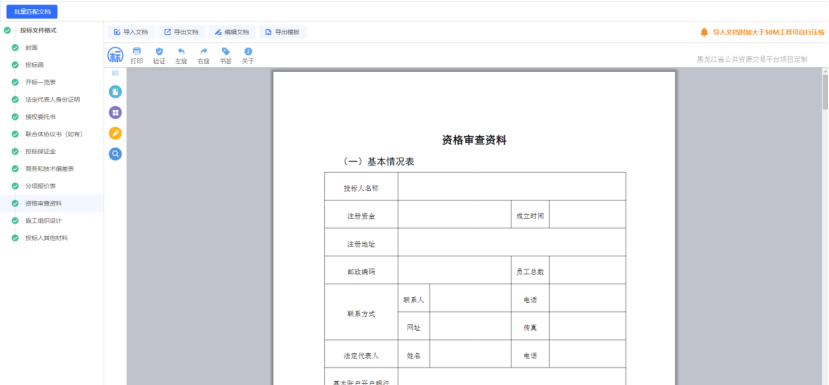Select 开标一览表 in the sidebar

pos(41,82)
